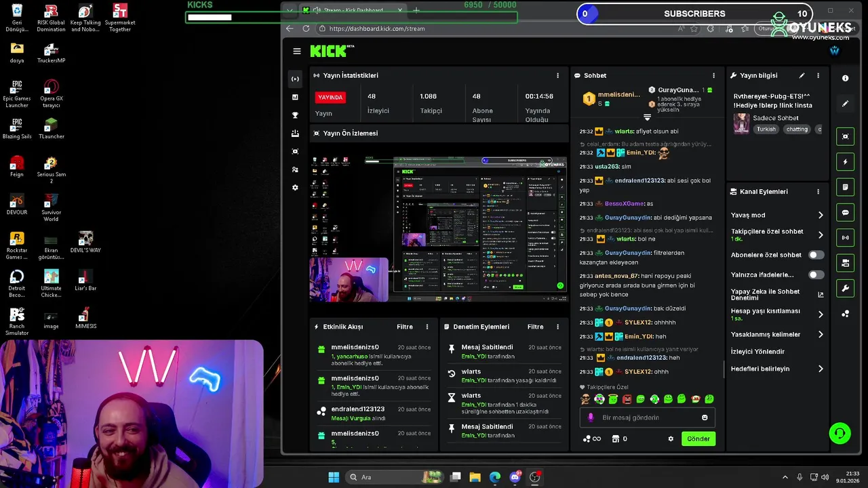Toggle the clip capture right toolbar icon
Screen dimensions: 868x488
click(x=845, y=136)
